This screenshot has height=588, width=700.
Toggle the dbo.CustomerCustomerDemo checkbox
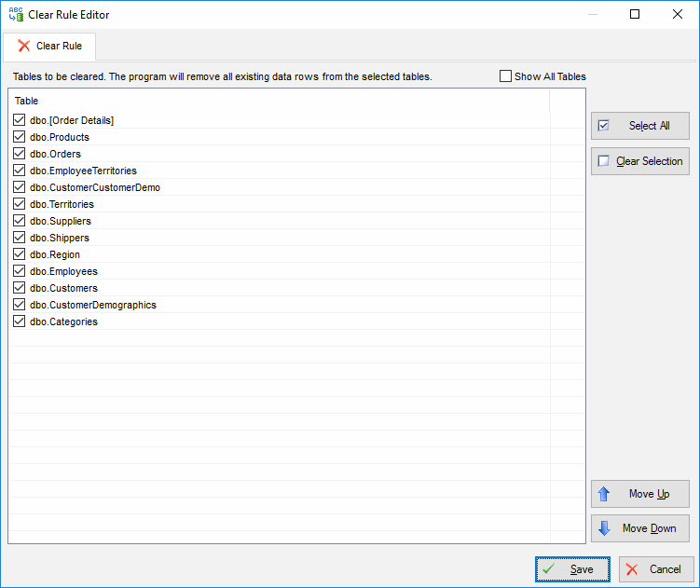coord(20,187)
